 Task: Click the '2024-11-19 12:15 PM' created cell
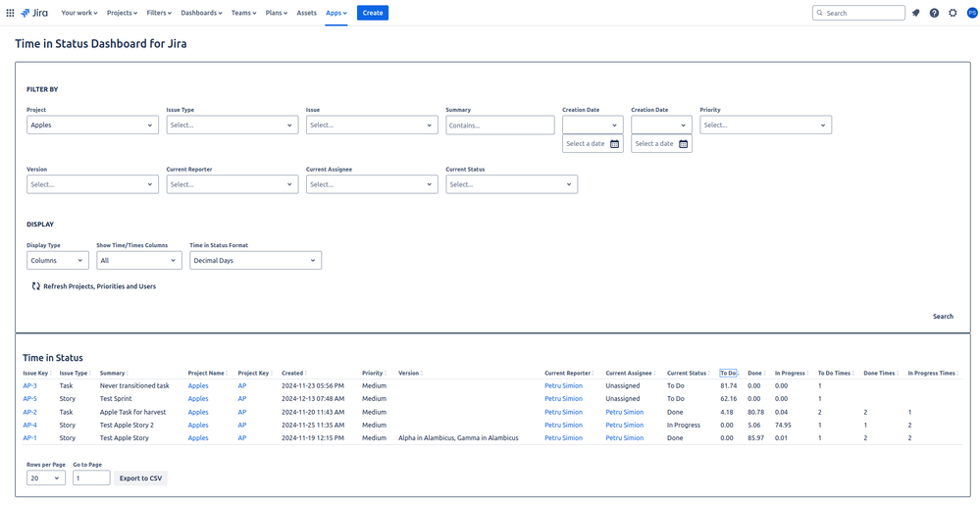point(313,438)
